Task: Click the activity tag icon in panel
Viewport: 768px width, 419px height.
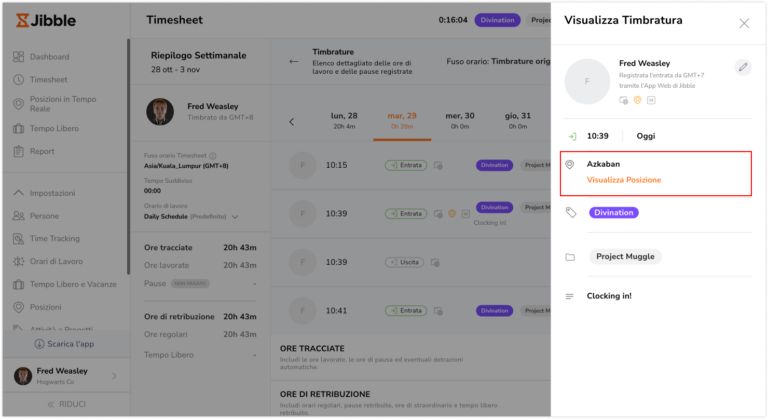Action: tap(571, 212)
